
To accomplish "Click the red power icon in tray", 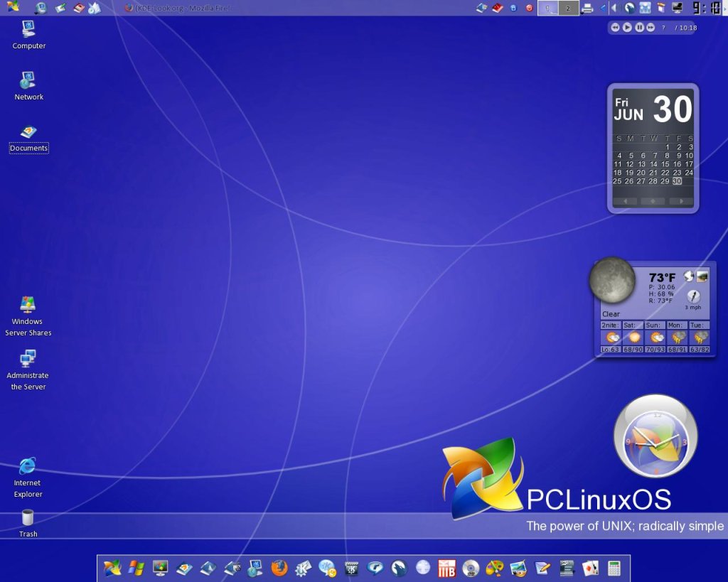I will pyautogui.click(x=529, y=8).
